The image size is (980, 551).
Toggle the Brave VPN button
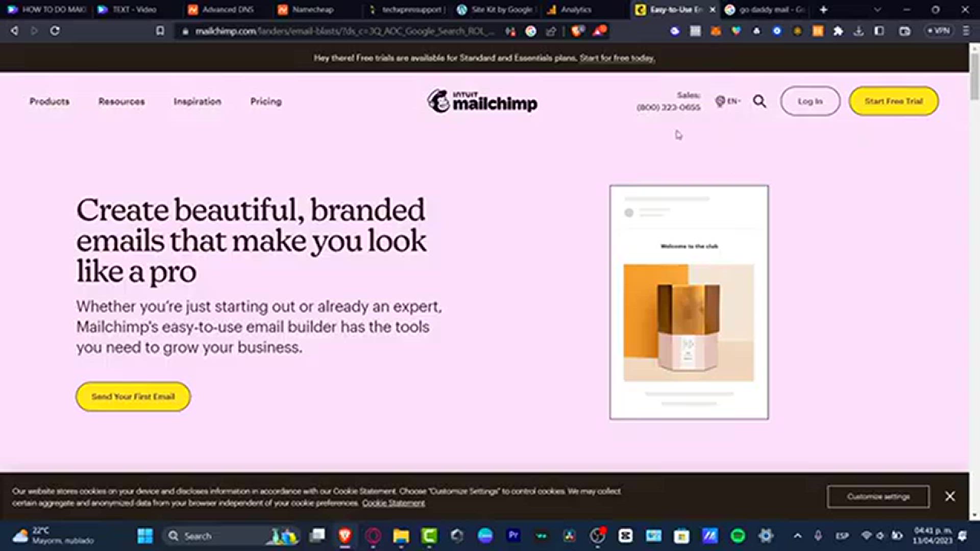coord(939,31)
